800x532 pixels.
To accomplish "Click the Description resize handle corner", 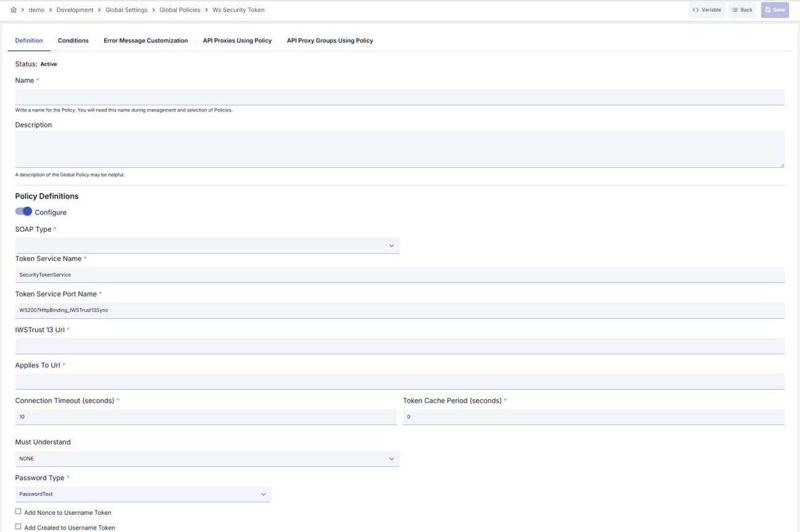I will tap(782, 165).
